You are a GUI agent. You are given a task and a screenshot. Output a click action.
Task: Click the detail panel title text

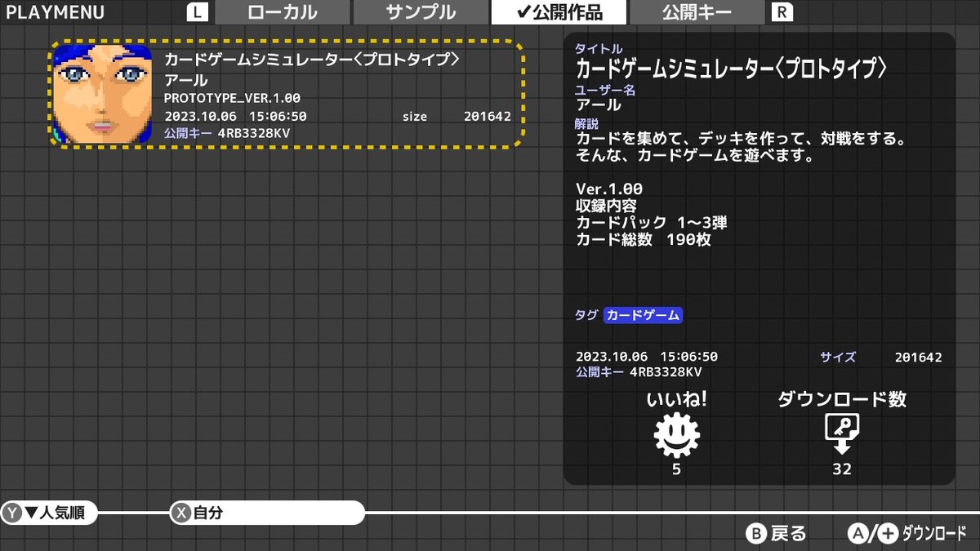click(731, 69)
